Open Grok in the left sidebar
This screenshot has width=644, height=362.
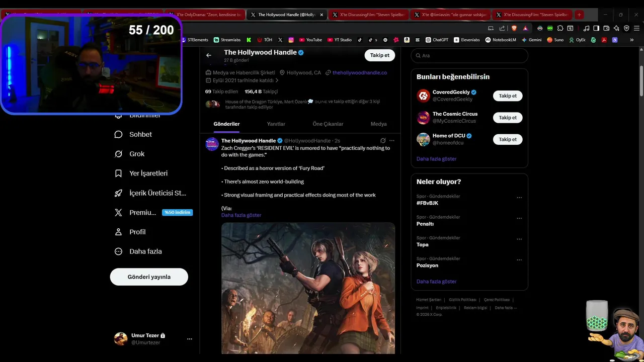129,154
